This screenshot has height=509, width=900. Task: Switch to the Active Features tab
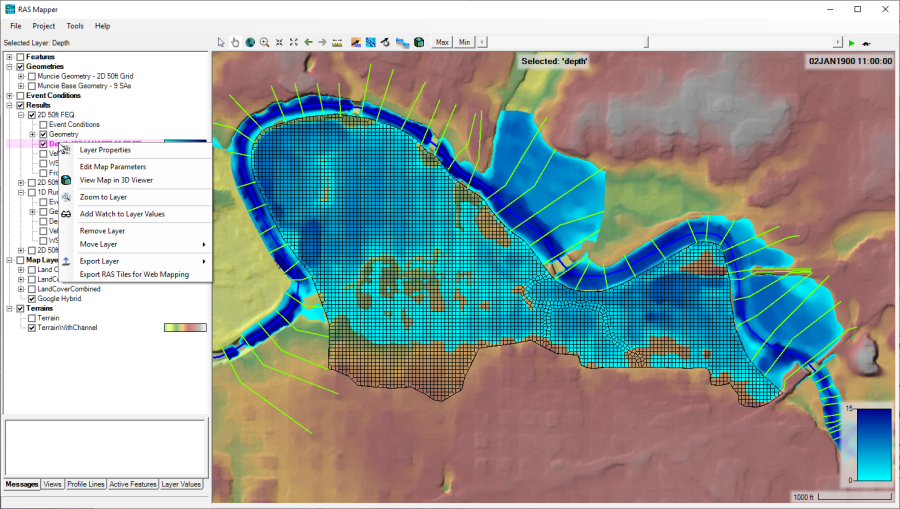(x=133, y=484)
